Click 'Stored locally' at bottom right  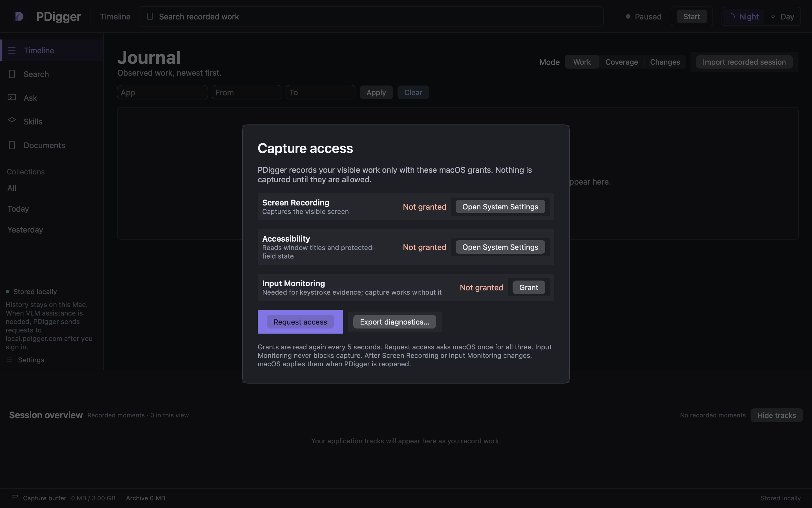click(780, 498)
